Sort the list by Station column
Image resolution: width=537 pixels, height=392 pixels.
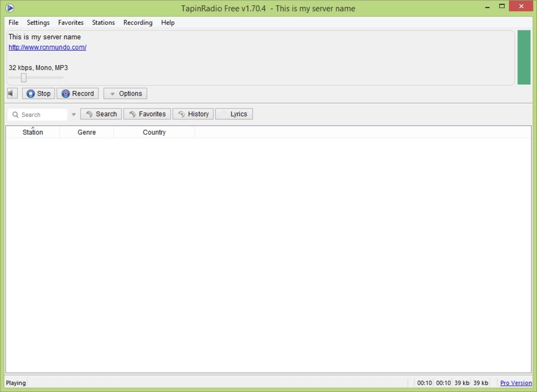tap(33, 132)
